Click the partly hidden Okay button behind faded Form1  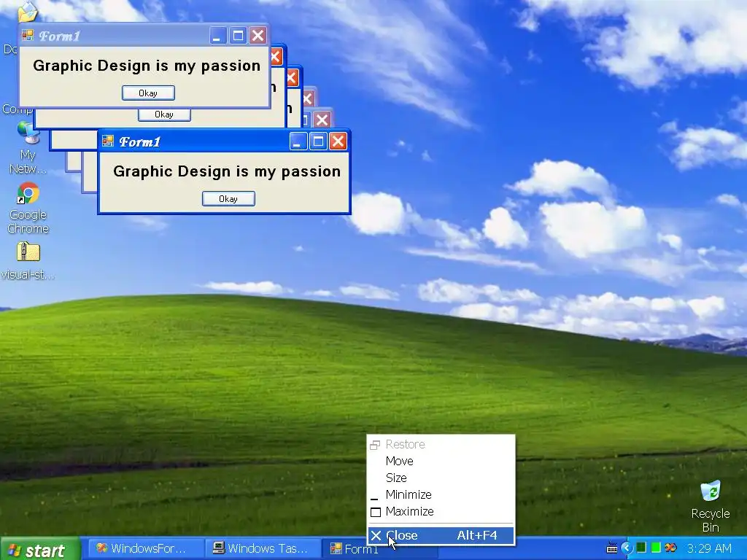pyautogui.click(x=164, y=114)
